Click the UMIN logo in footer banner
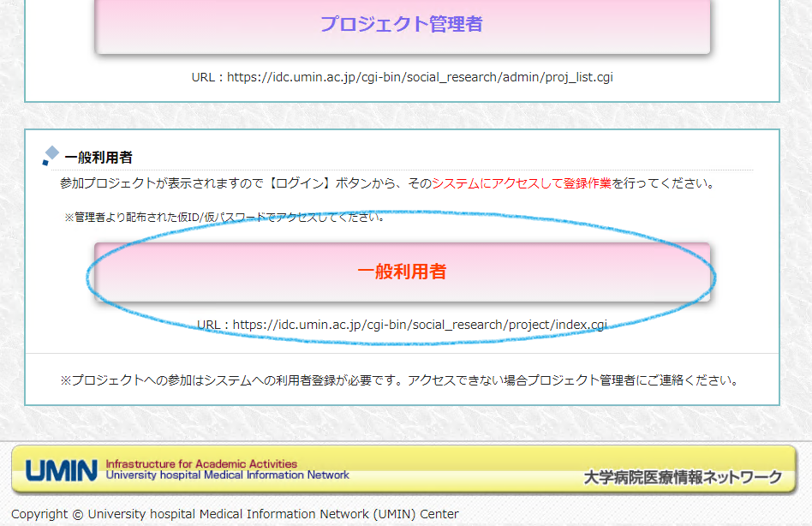This screenshot has height=526, width=812. (60, 470)
